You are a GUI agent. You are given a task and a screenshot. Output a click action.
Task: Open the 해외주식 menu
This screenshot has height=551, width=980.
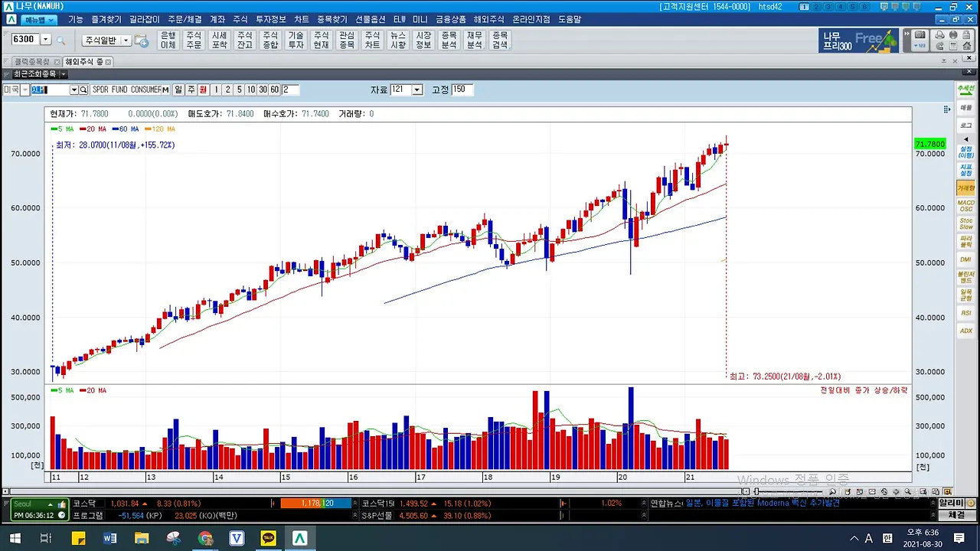coord(488,19)
